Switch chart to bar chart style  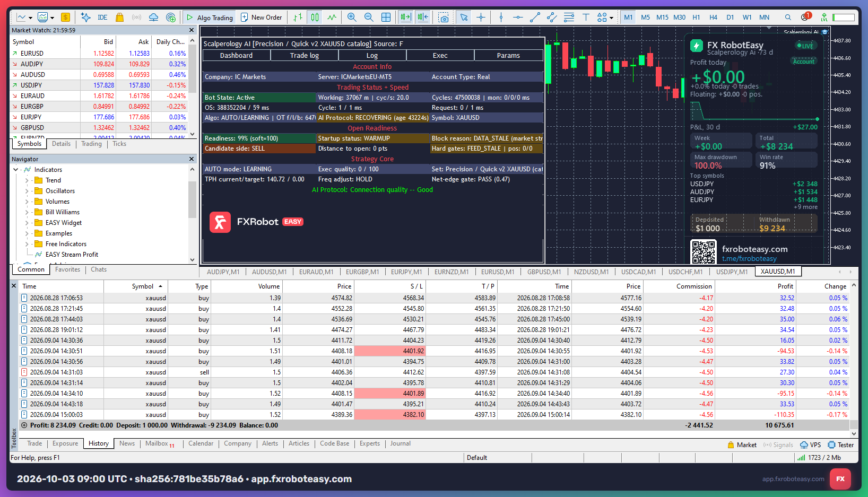tap(298, 18)
